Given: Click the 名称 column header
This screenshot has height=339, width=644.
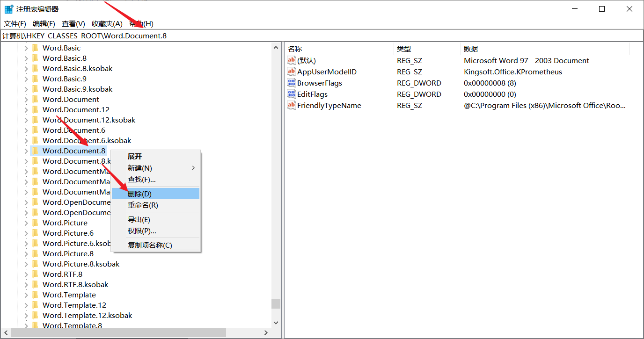Looking at the screenshot, I should pyautogui.click(x=339, y=49).
